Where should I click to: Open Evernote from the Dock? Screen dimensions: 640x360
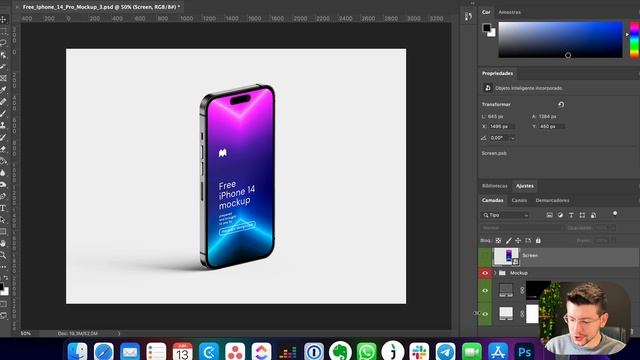click(x=340, y=351)
